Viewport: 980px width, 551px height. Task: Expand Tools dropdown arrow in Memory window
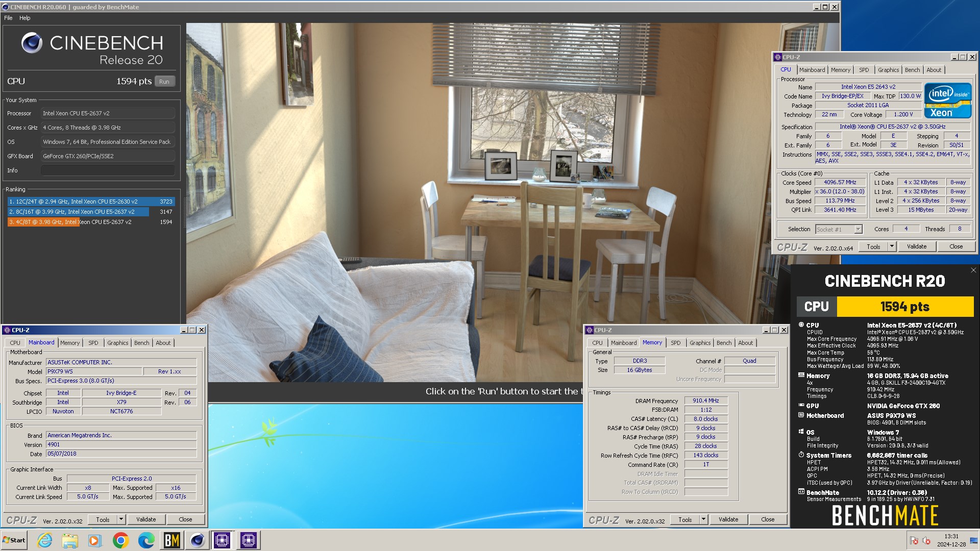(703, 519)
